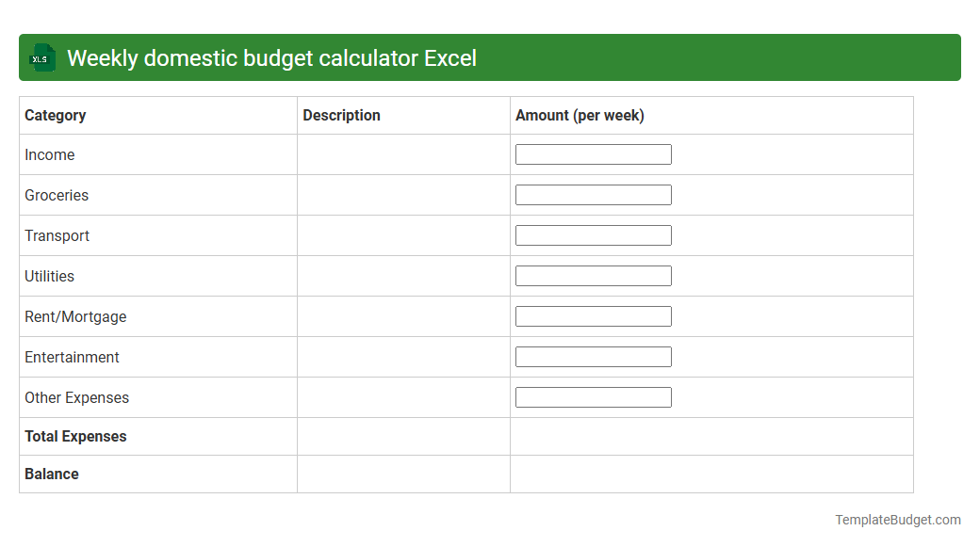Click the Income amount input field
The width and height of the screenshot is (980, 547).
[593, 153]
